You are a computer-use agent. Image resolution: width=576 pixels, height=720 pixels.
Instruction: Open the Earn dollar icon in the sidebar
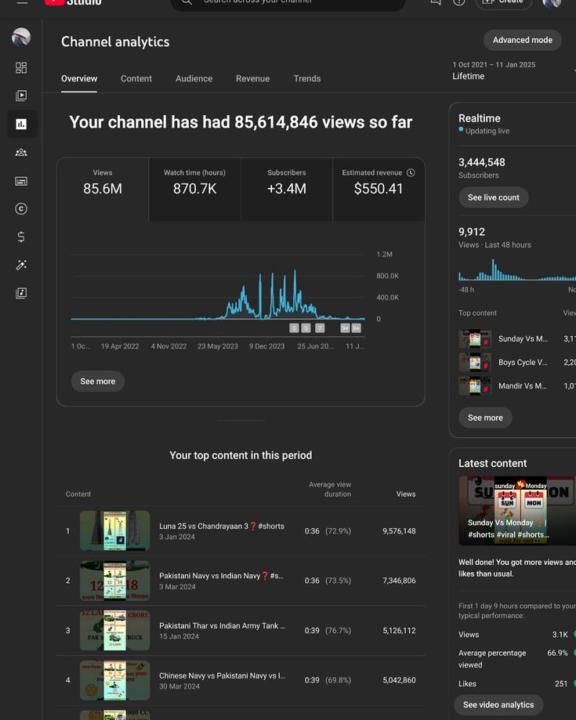(21, 237)
